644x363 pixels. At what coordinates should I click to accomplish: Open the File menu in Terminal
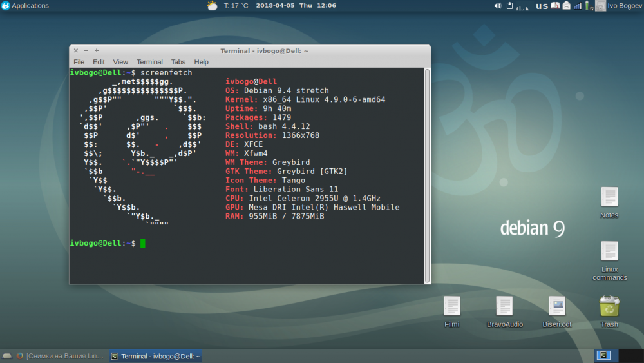pos(79,62)
